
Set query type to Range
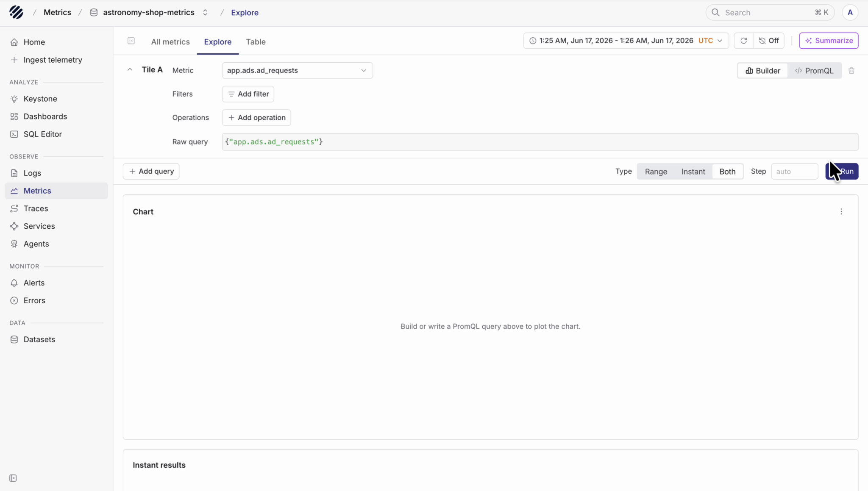click(x=656, y=172)
